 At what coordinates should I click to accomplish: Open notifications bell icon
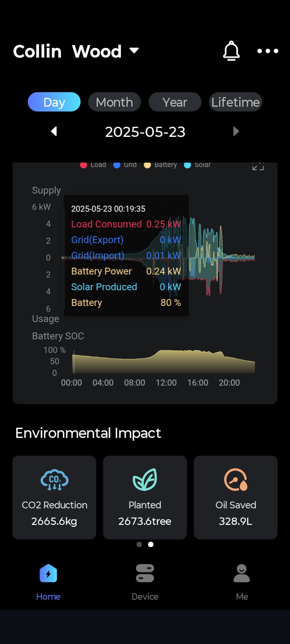pos(231,51)
